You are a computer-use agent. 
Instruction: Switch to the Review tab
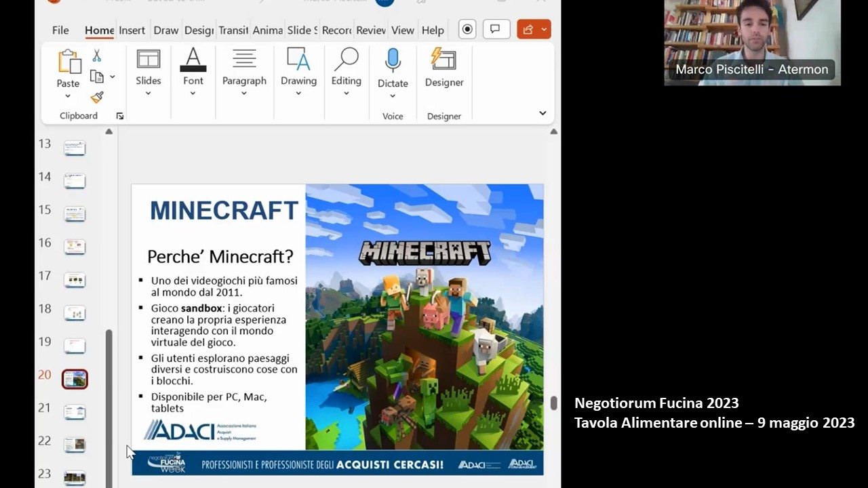point(371,30)
